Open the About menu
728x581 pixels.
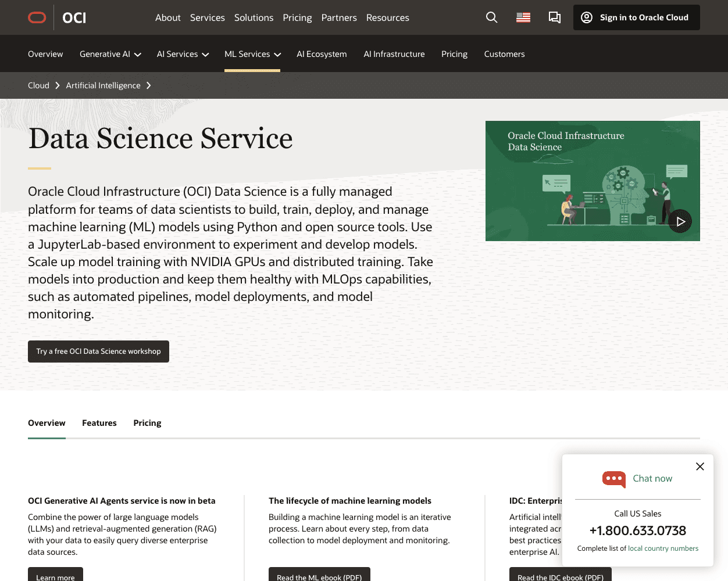point(168,17)
